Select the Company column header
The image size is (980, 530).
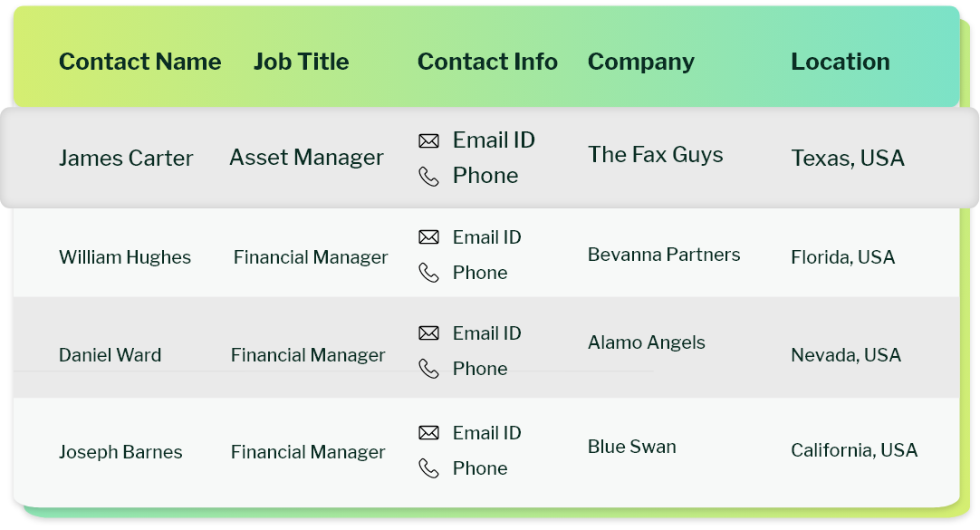(640, 62)
